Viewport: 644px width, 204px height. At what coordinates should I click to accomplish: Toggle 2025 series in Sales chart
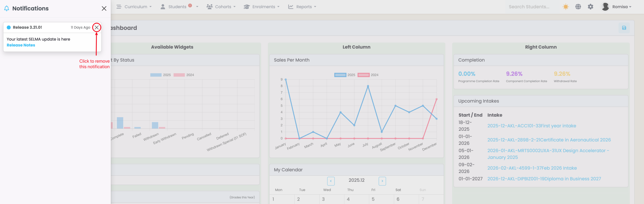tap(344, 75)
